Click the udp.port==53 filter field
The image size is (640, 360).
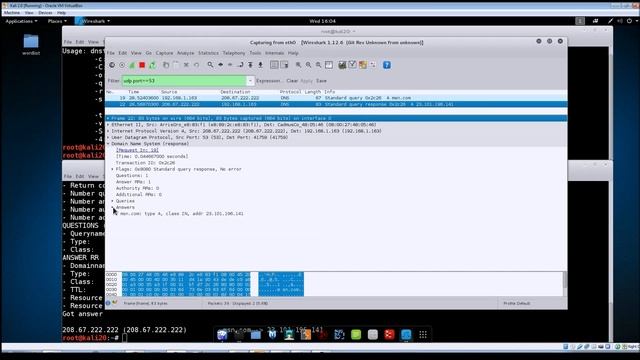(x=184, y=81)
